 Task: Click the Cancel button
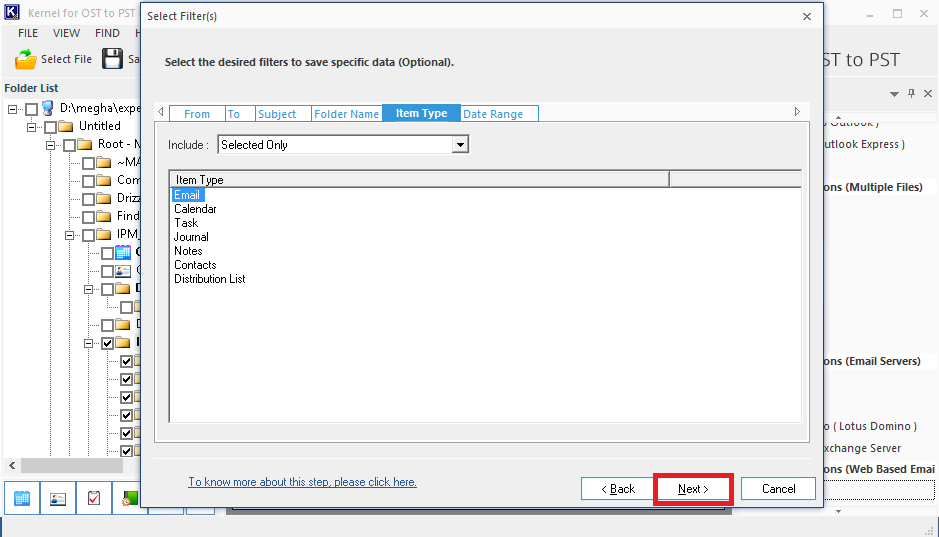point(779,489)
